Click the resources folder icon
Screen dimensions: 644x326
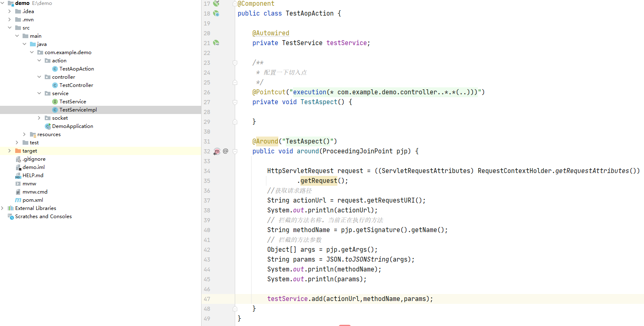pos(33,135)
